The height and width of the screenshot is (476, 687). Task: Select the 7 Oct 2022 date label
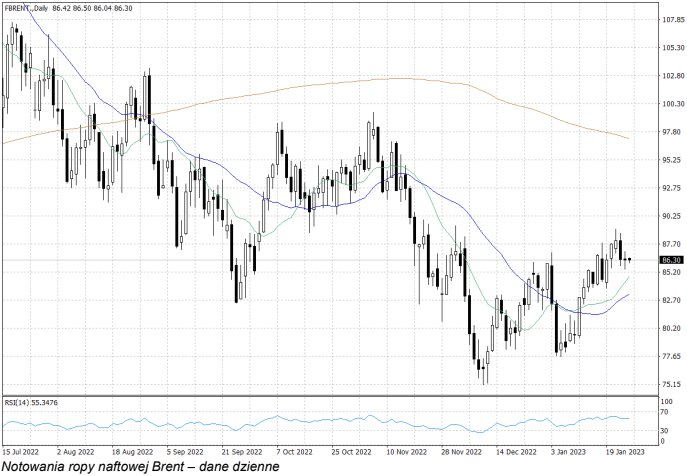(294, 451)
